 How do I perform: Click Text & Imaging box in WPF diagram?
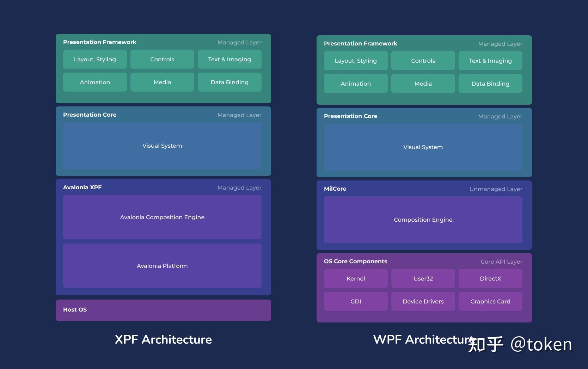point(490,61)
